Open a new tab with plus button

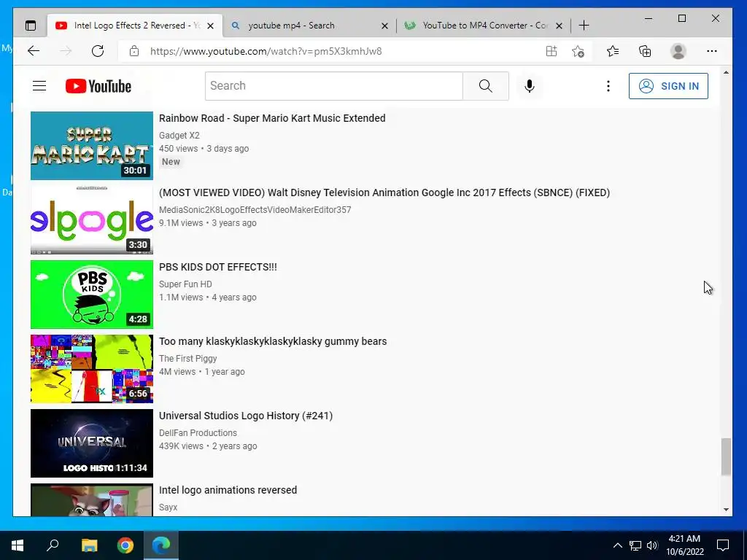point(584,26)
